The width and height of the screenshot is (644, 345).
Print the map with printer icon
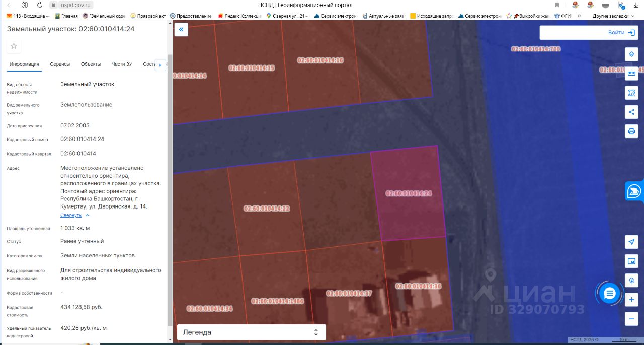click(x=631, y=131)
